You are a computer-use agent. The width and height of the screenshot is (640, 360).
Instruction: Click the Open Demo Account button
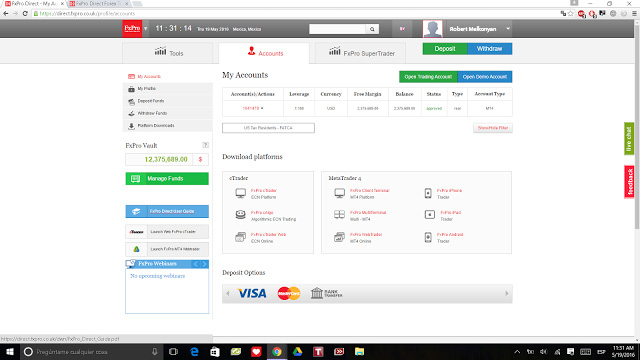(484, 77)
